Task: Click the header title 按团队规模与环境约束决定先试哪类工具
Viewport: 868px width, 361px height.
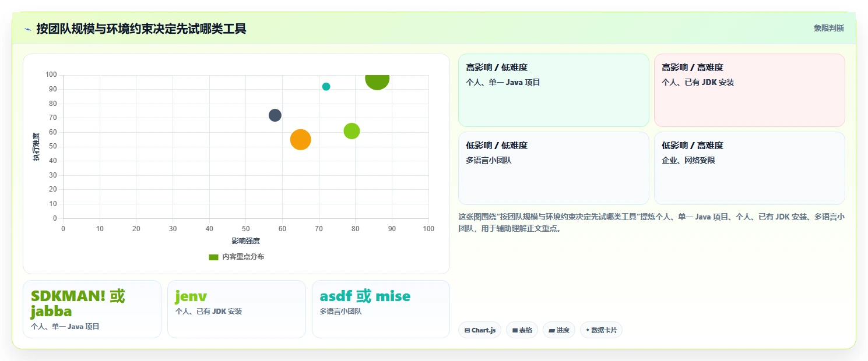Action: 141,29
